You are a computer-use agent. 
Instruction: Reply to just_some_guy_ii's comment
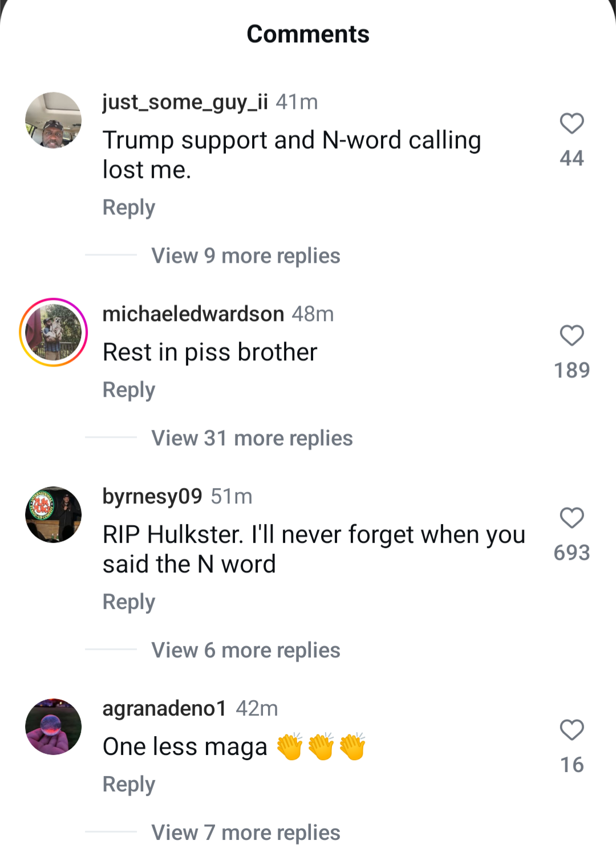[x=129, y=208]
